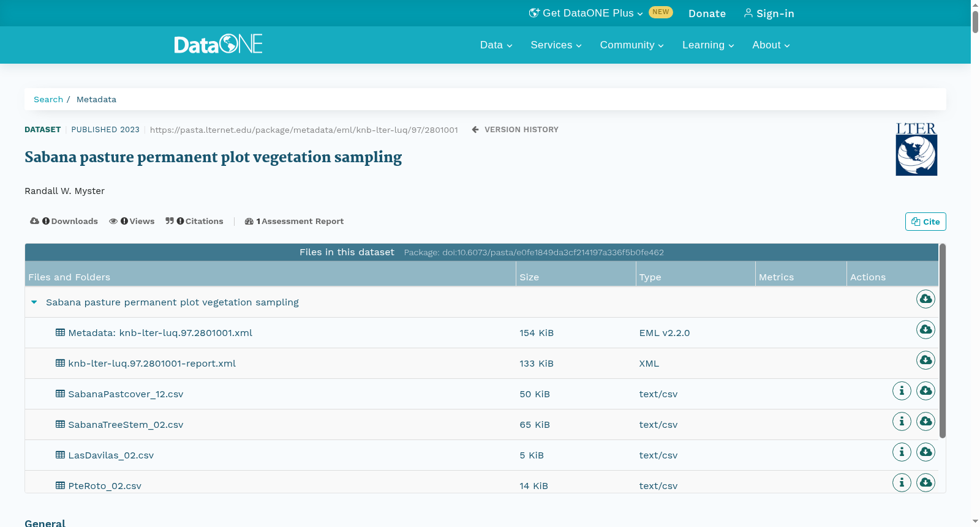The image size is (980, 527).
Task: Click the Cite button
Action: pos(925,222)
